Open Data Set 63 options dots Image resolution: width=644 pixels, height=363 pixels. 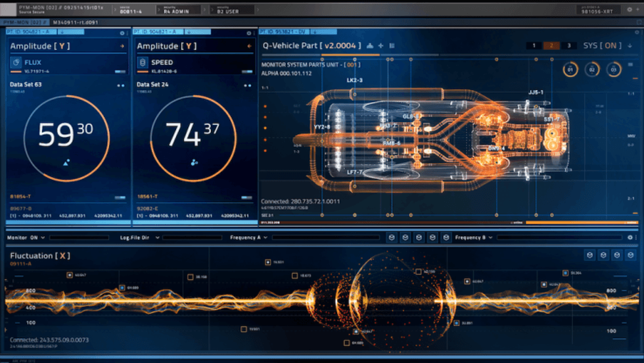121,85
